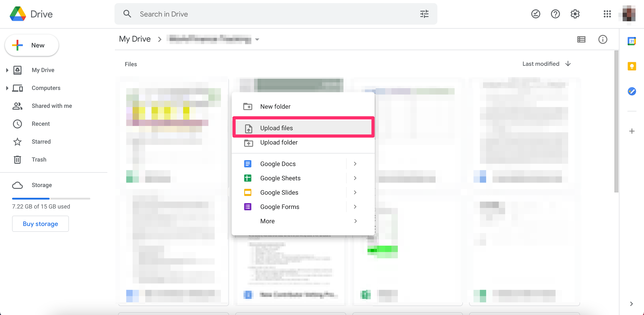Show the view details info icon
644x315 pixels.
pyautogui.click(x=603, y=39)
